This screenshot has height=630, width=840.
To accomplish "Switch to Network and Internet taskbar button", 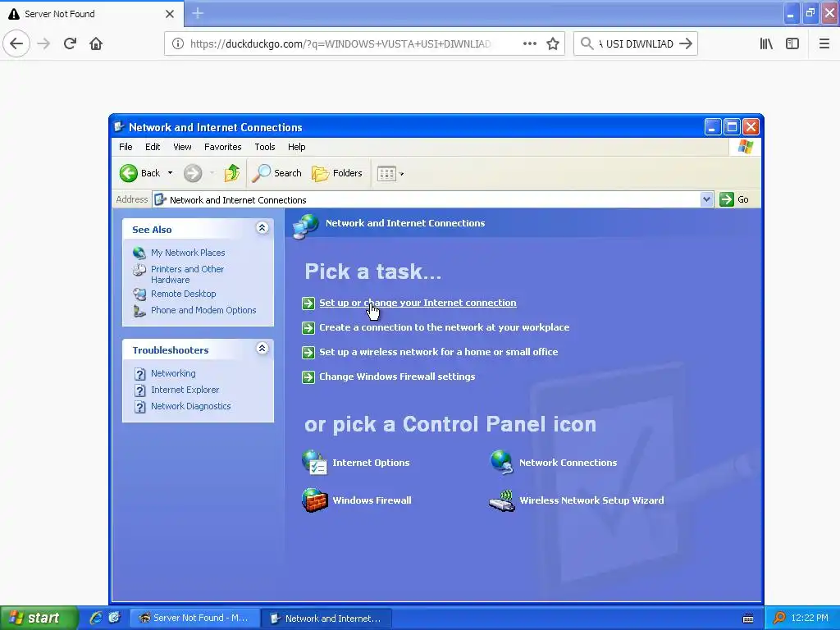I will coord(326,619).
